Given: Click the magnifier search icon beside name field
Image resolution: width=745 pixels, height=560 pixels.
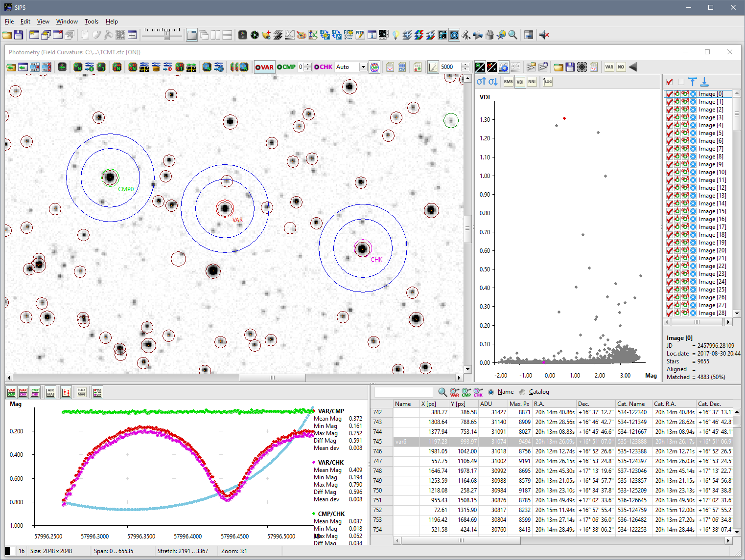Looking at the screenshot, I should pyautogui.click(x=442, y=392).
